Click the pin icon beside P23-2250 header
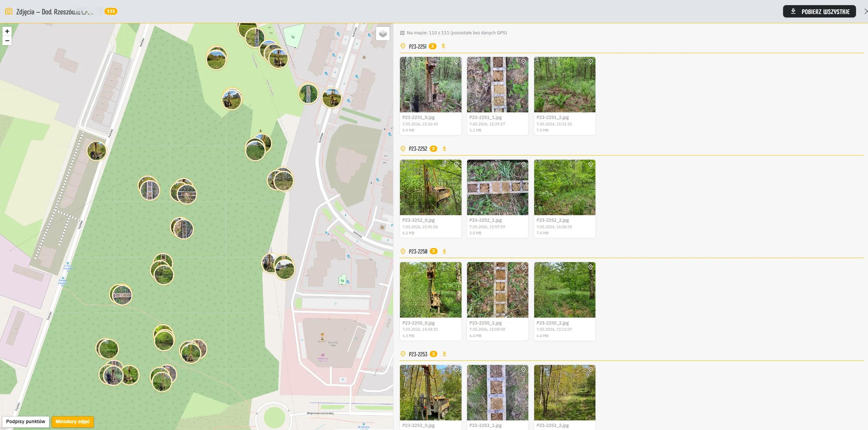The height and width of the screenshot is (430, 868). [x=403, y=251]
